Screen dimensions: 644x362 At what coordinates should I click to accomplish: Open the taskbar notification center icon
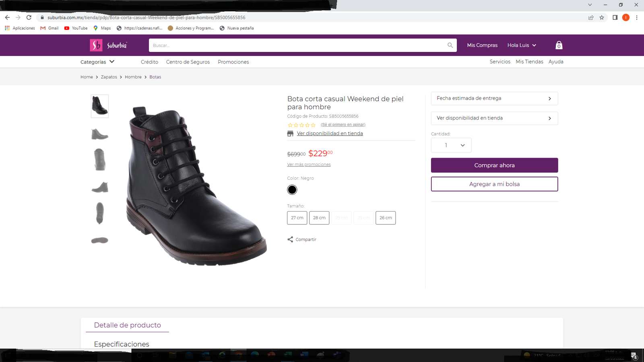tap(634, 356)
